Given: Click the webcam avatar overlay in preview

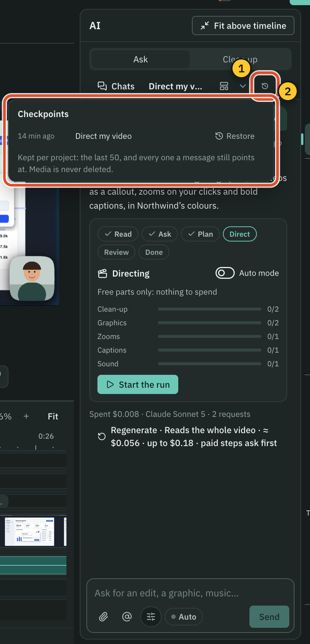Looking at the screenshot, I should pyautogui.click(x=32, y=278).
